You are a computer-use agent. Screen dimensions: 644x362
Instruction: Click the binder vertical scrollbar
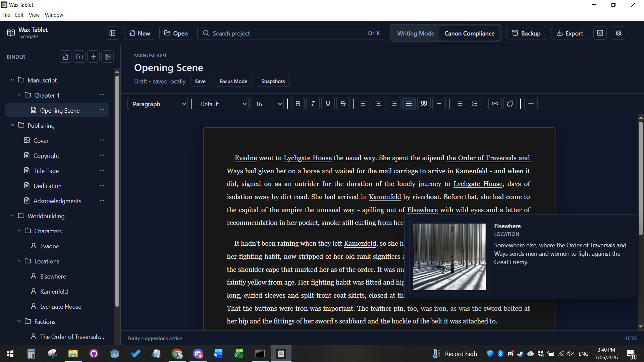tap(117, 191)
